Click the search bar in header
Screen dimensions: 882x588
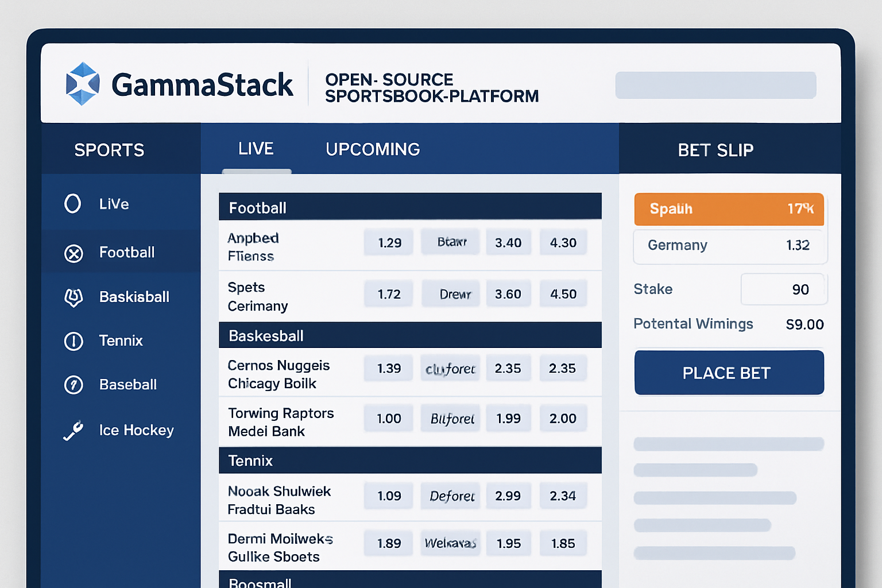[x=715, y=86]
